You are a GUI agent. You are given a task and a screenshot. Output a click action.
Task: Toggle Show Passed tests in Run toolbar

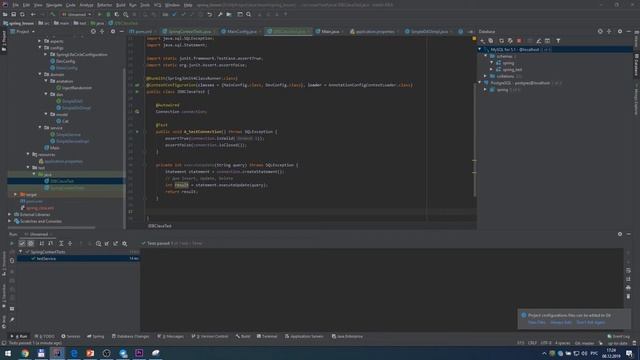pos(22,243)
